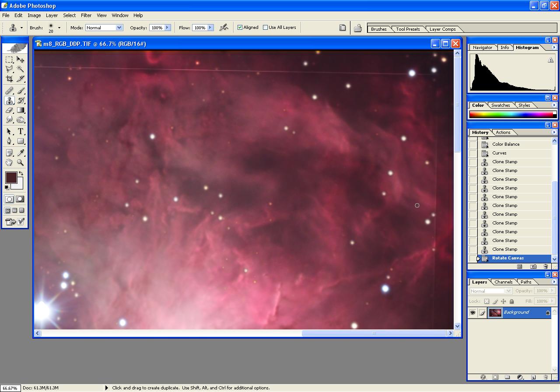Uncheck the Aligned checkbox
The width and height of the screenshot is (560, 392).
click(x=240, y=27)
